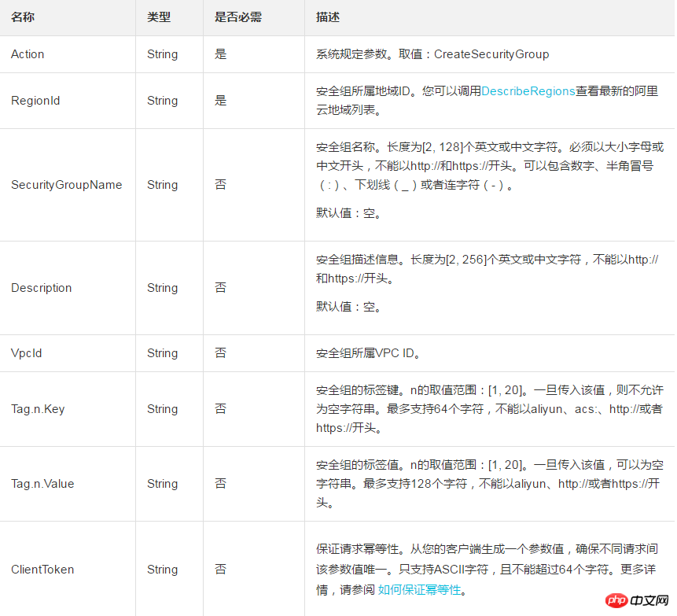Screen dimensions: 677x616
Task: Select the Tag.n.Key parameter name cell
Action: tap(39, 409)
